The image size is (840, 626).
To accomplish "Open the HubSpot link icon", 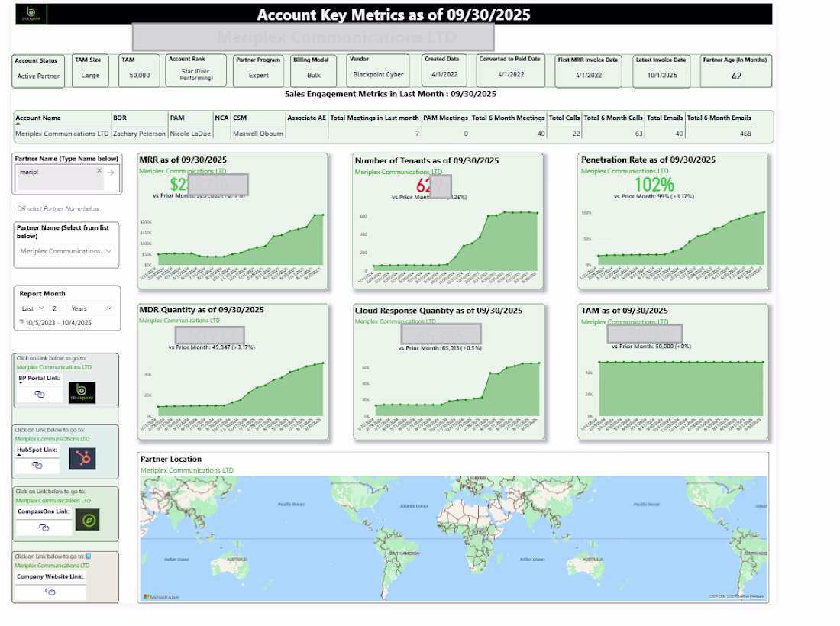I will (37, 465).
